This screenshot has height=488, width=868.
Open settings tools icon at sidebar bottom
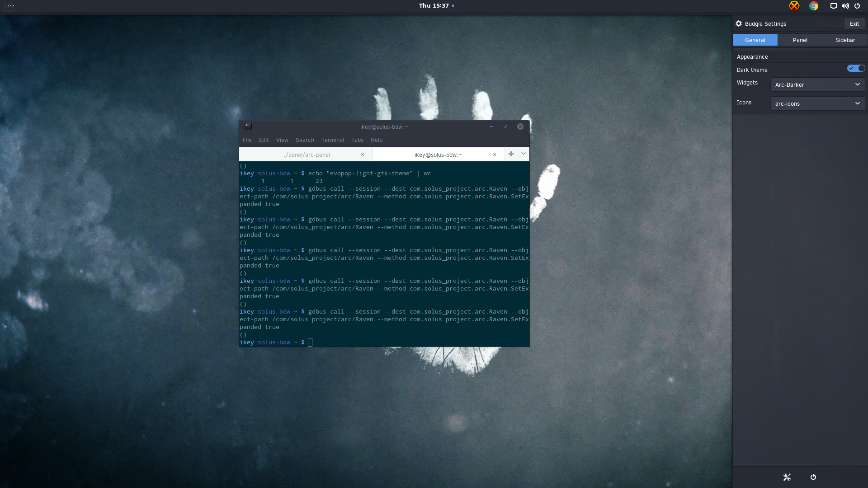[787, 477]
